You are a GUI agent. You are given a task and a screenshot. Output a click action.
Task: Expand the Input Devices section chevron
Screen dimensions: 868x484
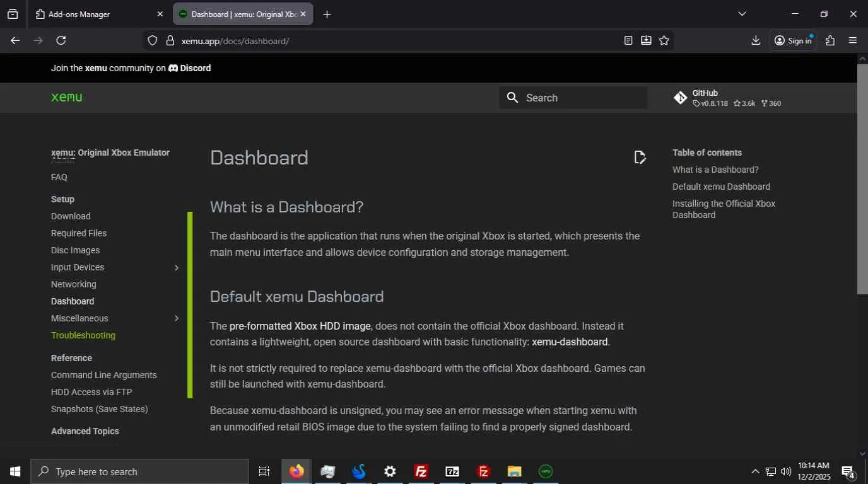point(177,268)
